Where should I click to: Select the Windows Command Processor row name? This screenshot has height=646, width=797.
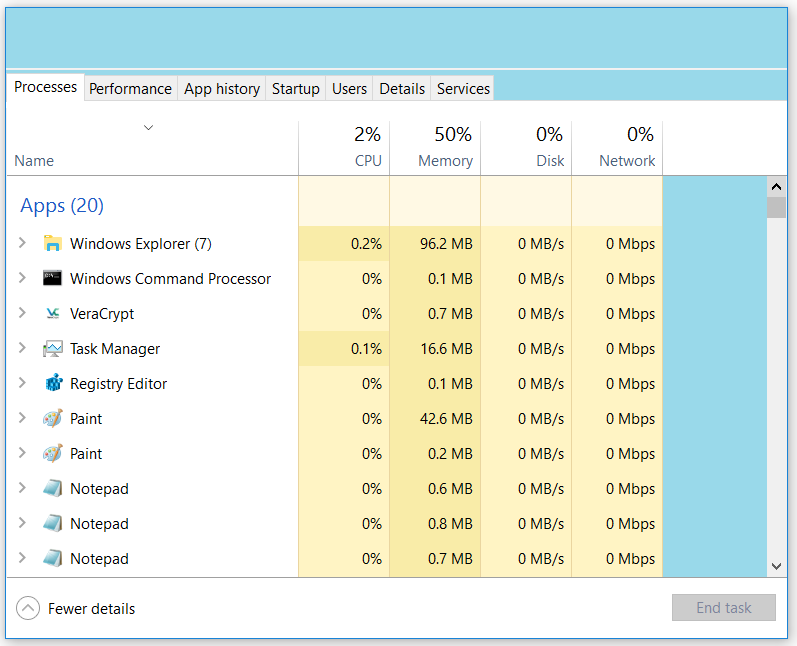pos(170,279)
